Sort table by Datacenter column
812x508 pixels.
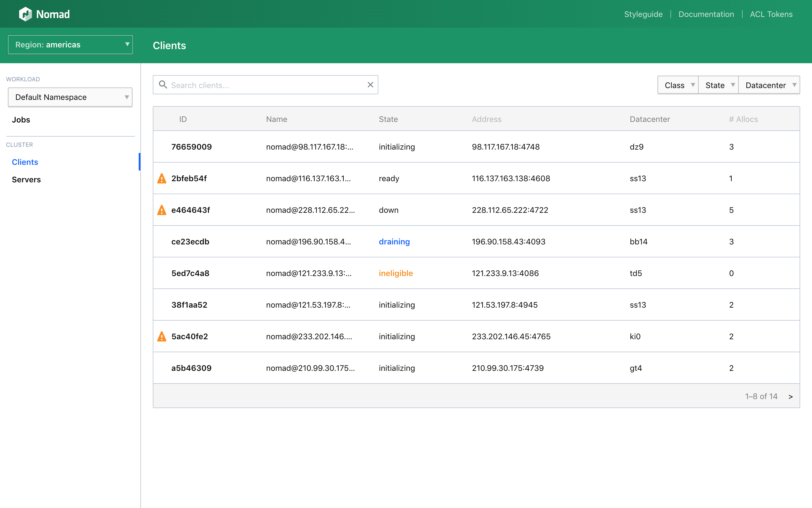(x=650, y=119)
